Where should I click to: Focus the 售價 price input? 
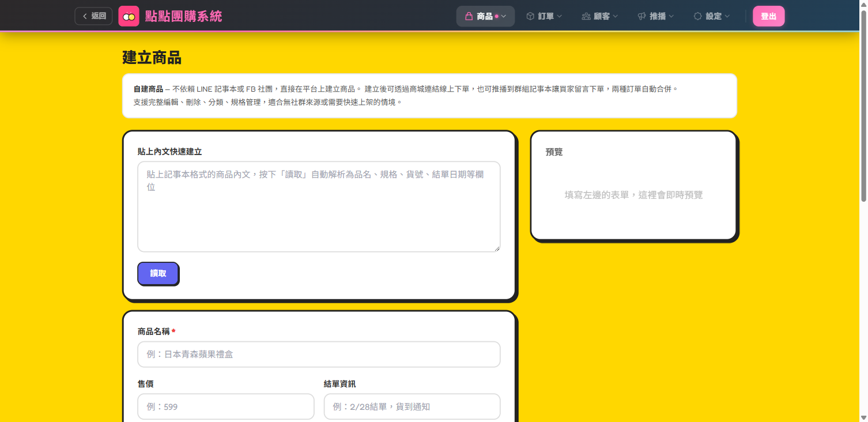(225, 406)
